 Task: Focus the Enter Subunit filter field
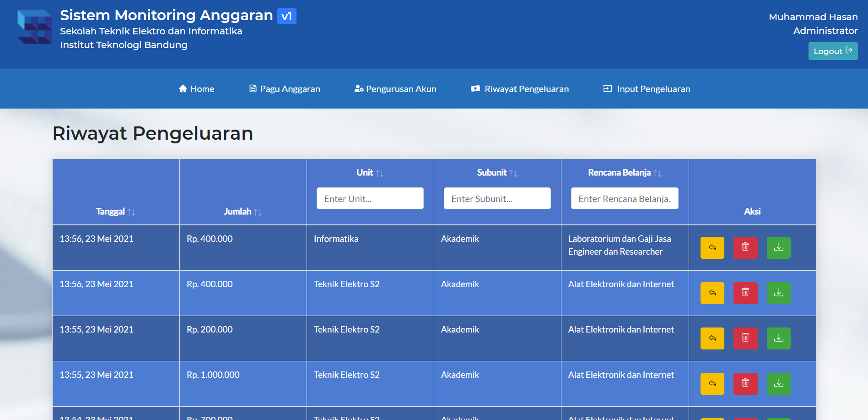497,198
